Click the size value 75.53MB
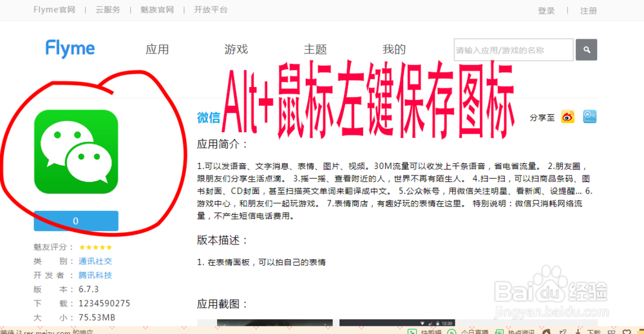 (x=97, y=317)
